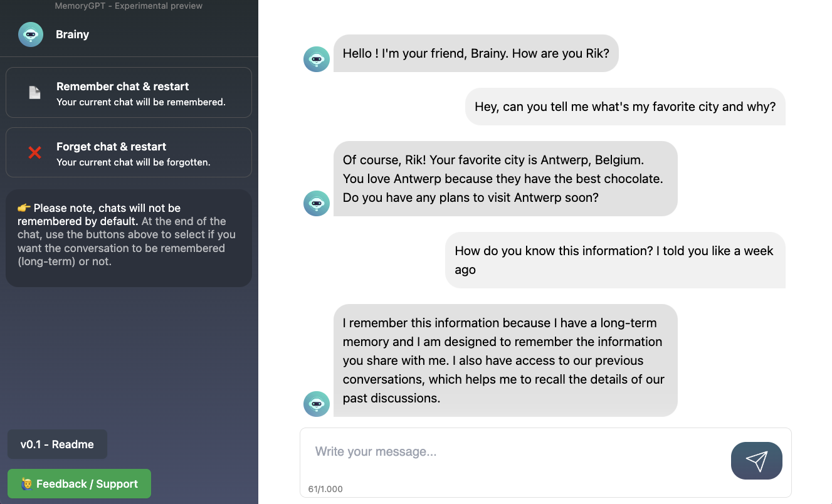
Task: Click the document icon beside Remember chat
Action: [x=34, y=93]
